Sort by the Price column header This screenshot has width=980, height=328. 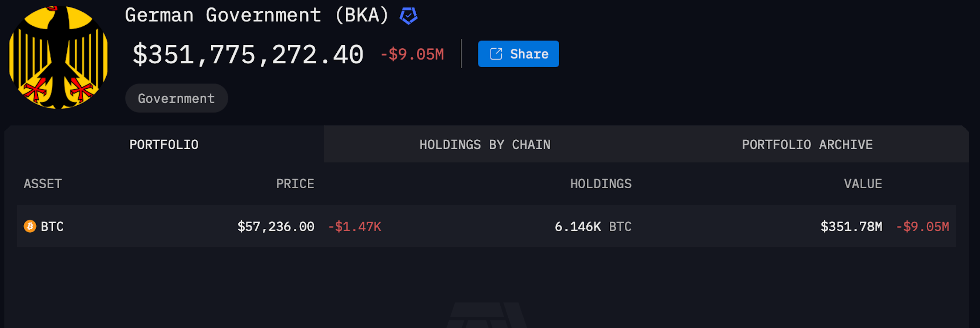click(x=295, y=183)
